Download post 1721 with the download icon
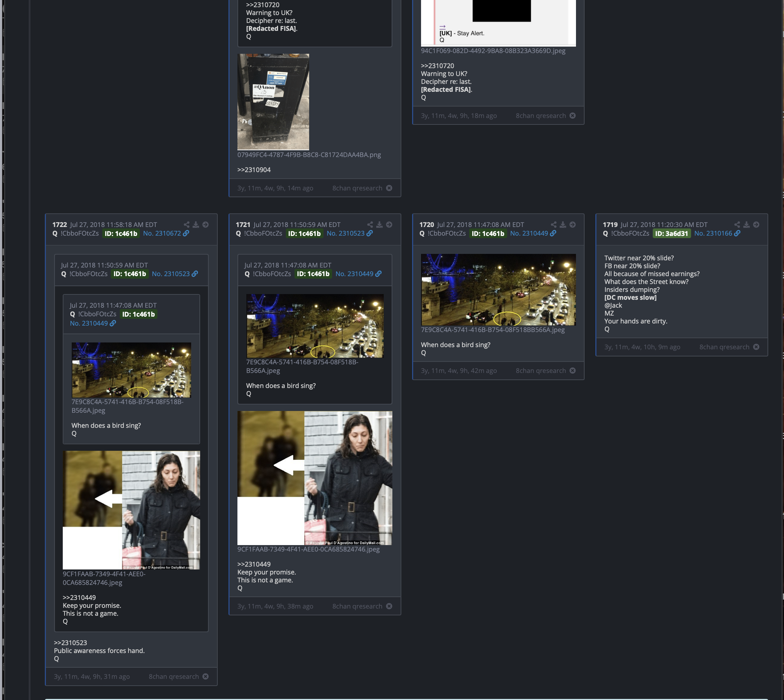Image resolution: width=784 pixels, height=700 pixels. click(379, 224)
